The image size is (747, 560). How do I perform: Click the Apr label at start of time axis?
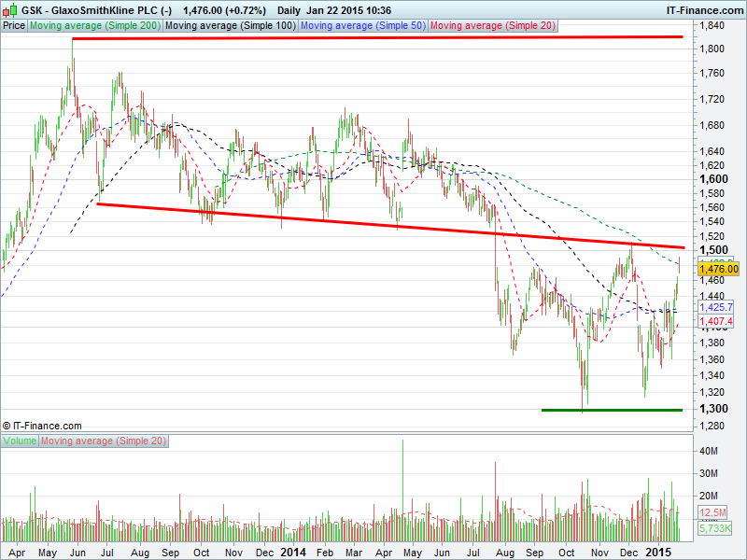[17, 553]
